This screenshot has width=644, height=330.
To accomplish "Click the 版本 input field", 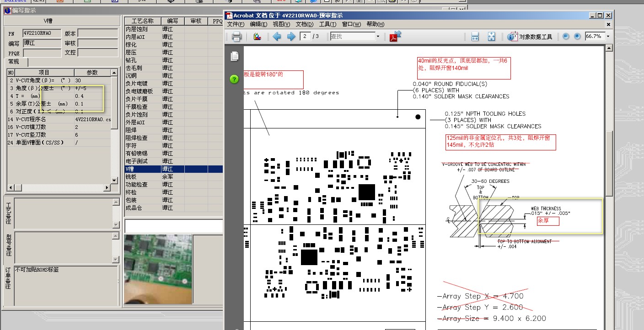I will (97, 33).
